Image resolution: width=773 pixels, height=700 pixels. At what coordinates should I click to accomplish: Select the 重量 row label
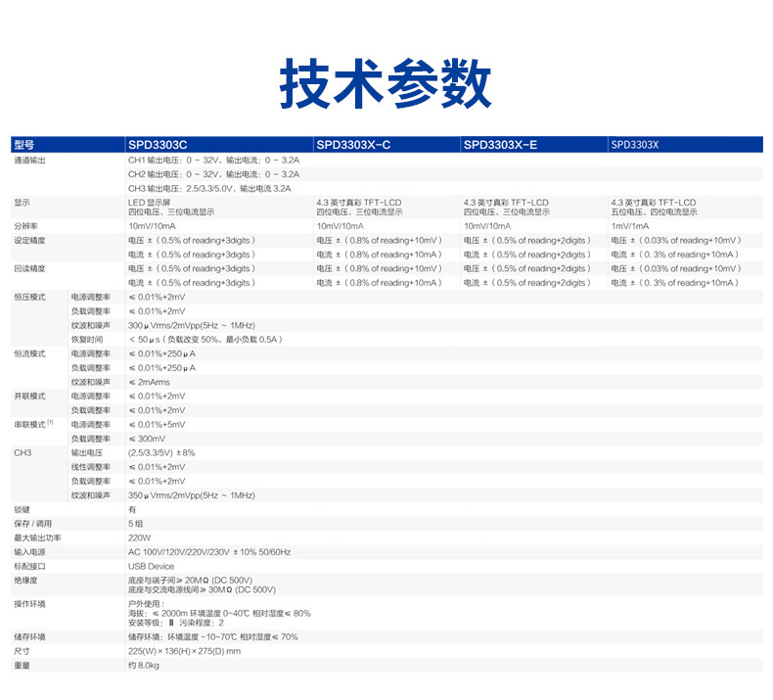click(22, 666)
